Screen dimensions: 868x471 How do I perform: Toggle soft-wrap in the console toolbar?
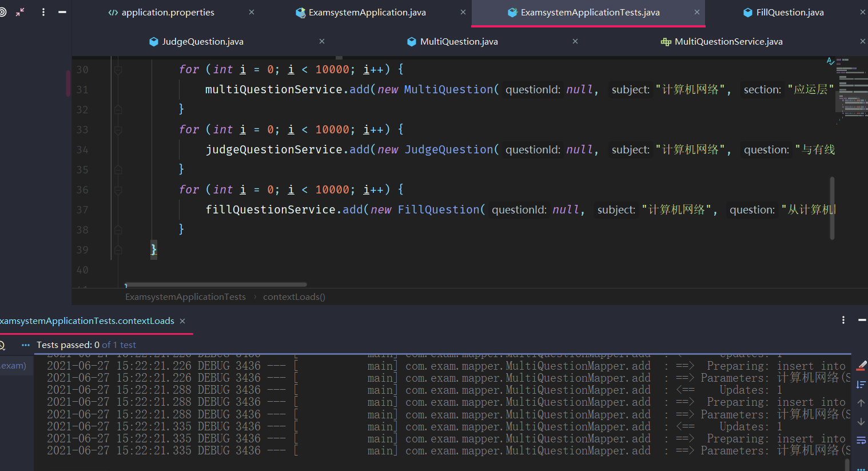861,440
